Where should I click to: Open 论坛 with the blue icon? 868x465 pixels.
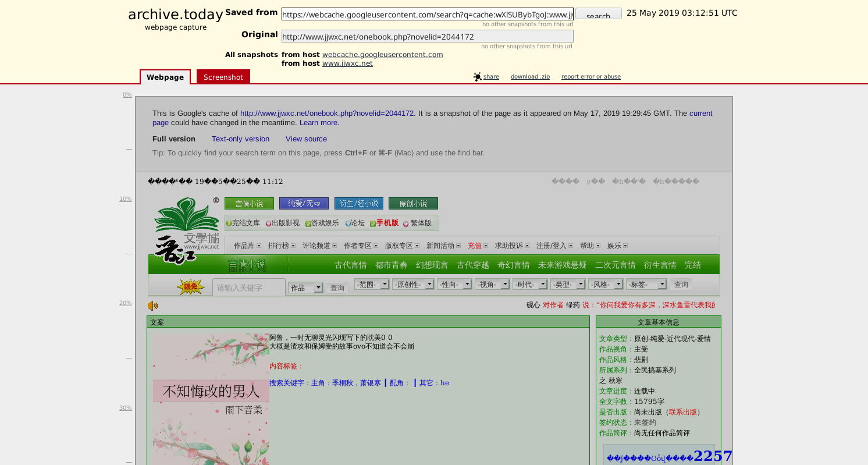pyautogui.click(x=354, y=223)
